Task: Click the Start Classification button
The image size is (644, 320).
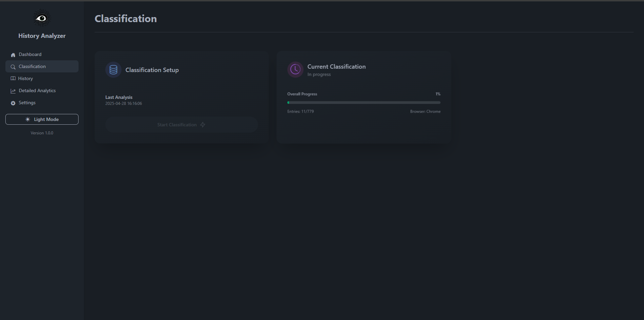Action: (x=182, y=125)
